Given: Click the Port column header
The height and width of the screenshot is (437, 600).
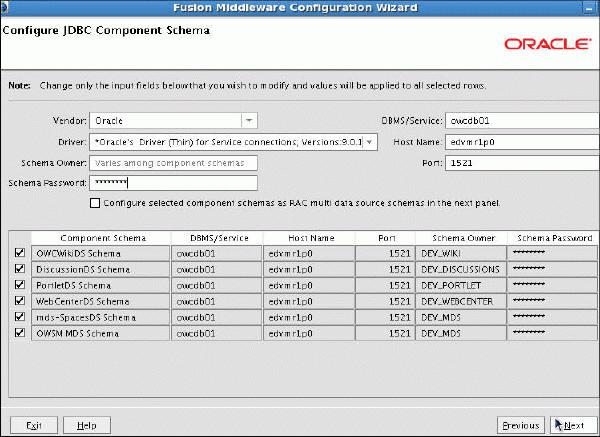Looking at the screenshot, I should [385, 238].
